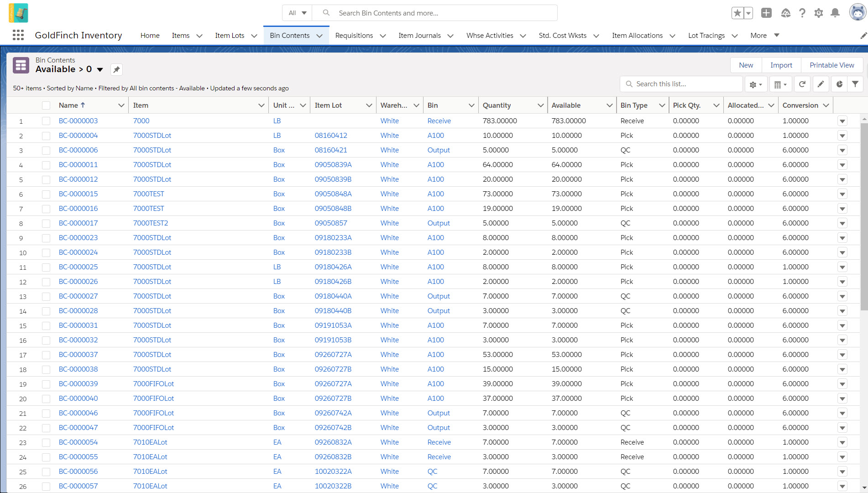Click the New button
The image size is (868, 493).
tap(746, 65)
